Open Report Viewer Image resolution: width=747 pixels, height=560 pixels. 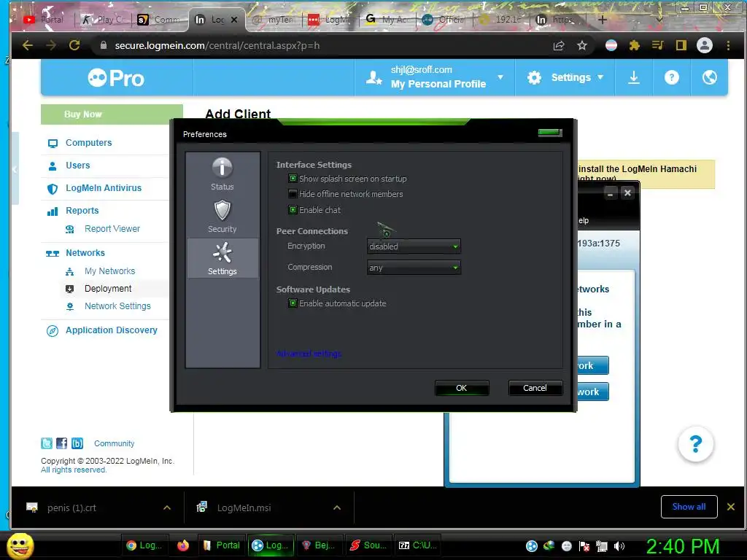pyautogui.click(x=112, y=228)
